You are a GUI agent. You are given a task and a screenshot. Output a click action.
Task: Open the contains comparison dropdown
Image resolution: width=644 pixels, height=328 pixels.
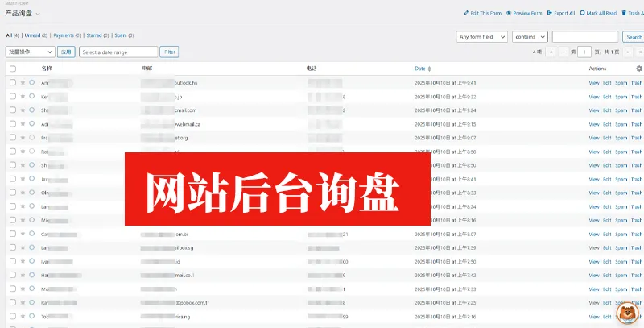click(x=530, y=37)
